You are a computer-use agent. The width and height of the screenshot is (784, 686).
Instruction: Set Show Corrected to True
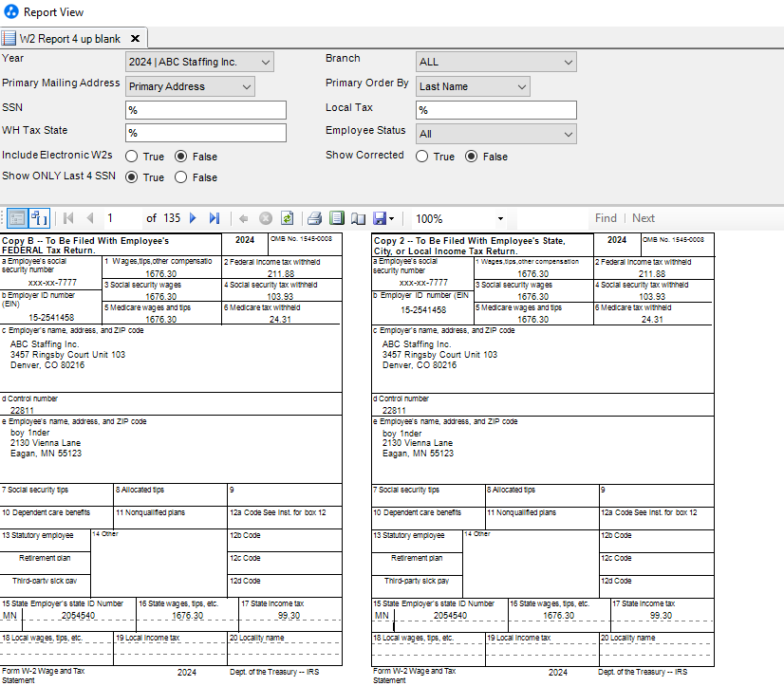[x=422, y=157]
